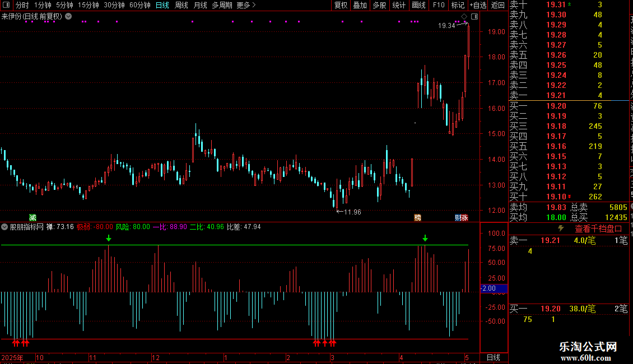Click the second green down-arrow signal near April
The width and height of the screenshot is (633, 364).
click(425, 239)
